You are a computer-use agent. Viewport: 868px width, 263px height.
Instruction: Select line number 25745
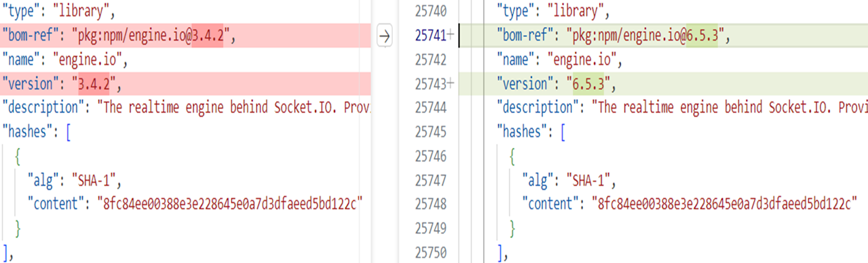[431, 132]
